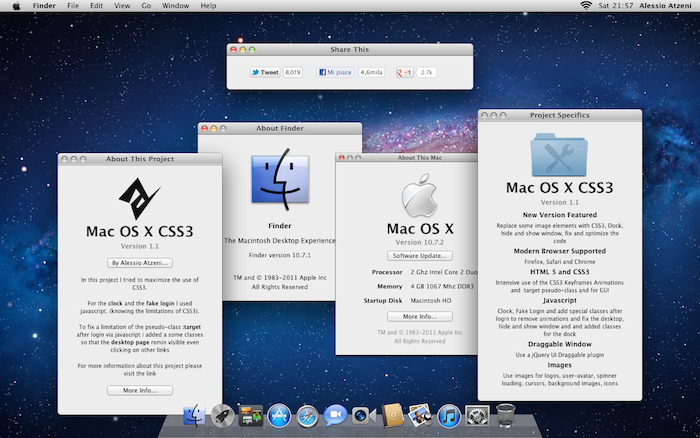The image size is (700, 438).
Task: Open Mission Control from the dock
Action: click(x=250, y=416)
